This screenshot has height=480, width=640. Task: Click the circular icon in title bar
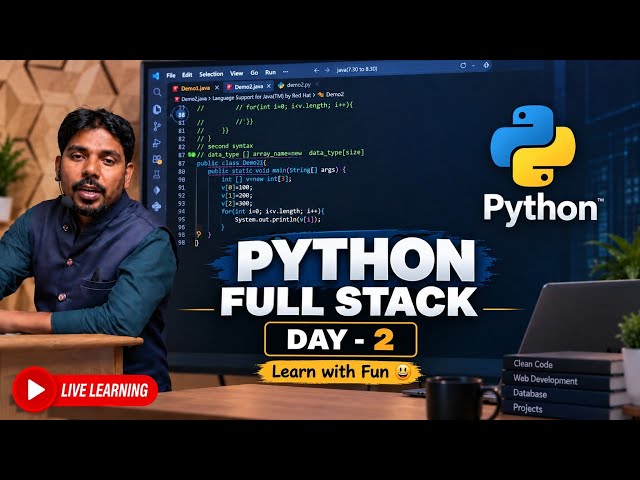(463, 65)
